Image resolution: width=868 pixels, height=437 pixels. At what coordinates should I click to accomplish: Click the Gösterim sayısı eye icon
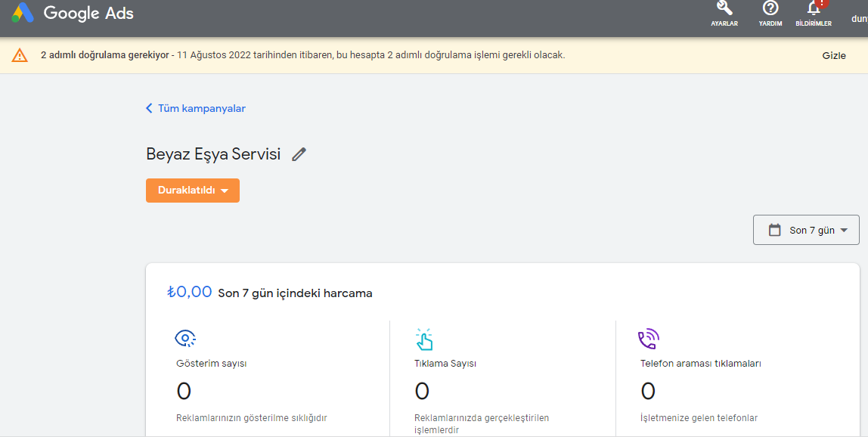tap(185, 337)
